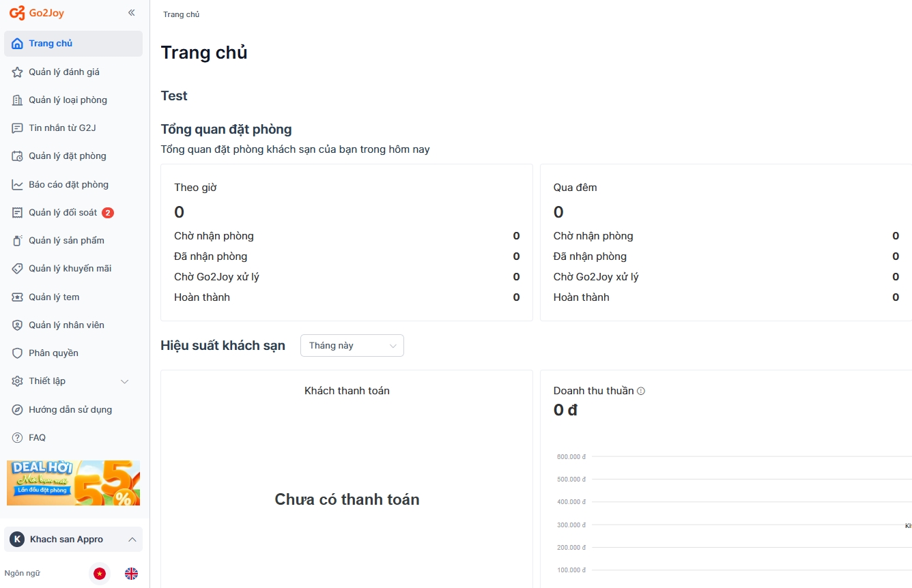Switch language to Vietnamese with the flag
Viewport: 912px width, 588px height.
pyautogui.click(x=100, y=574)
